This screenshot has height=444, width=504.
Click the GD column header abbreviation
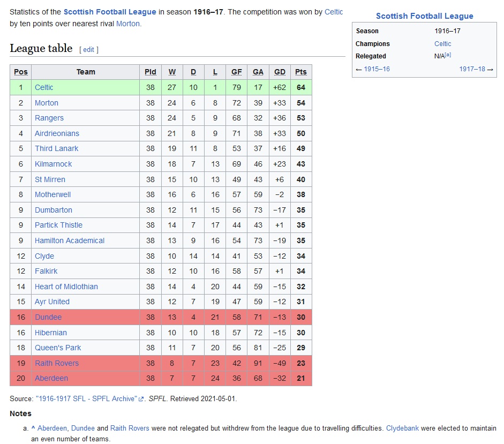point(280,72)
